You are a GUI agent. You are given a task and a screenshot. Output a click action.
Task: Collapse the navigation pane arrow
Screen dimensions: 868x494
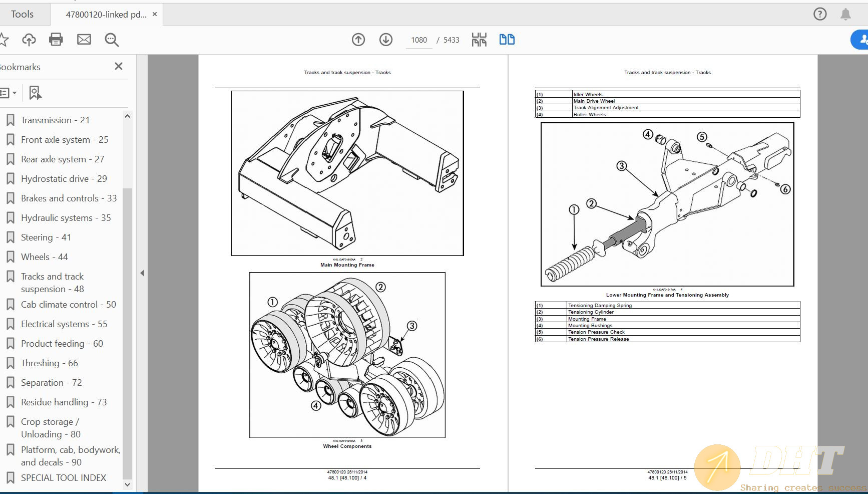click(x=142, y=273)
